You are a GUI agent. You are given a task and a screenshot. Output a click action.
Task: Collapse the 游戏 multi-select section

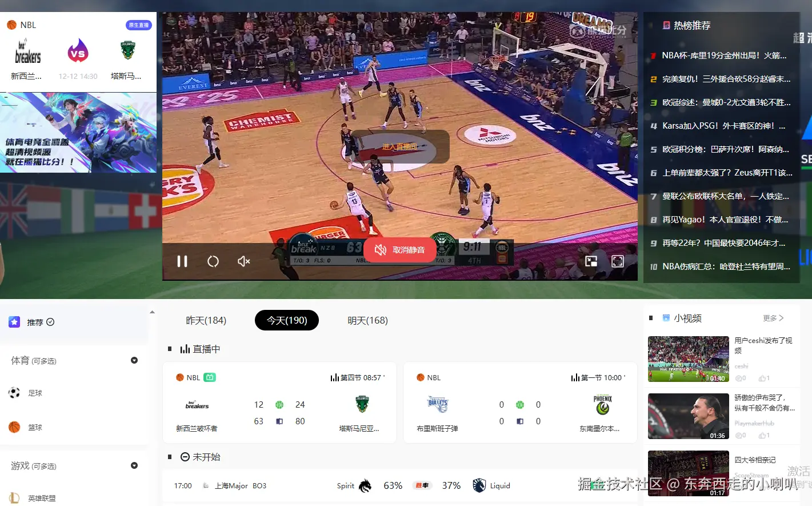point(134,465)
